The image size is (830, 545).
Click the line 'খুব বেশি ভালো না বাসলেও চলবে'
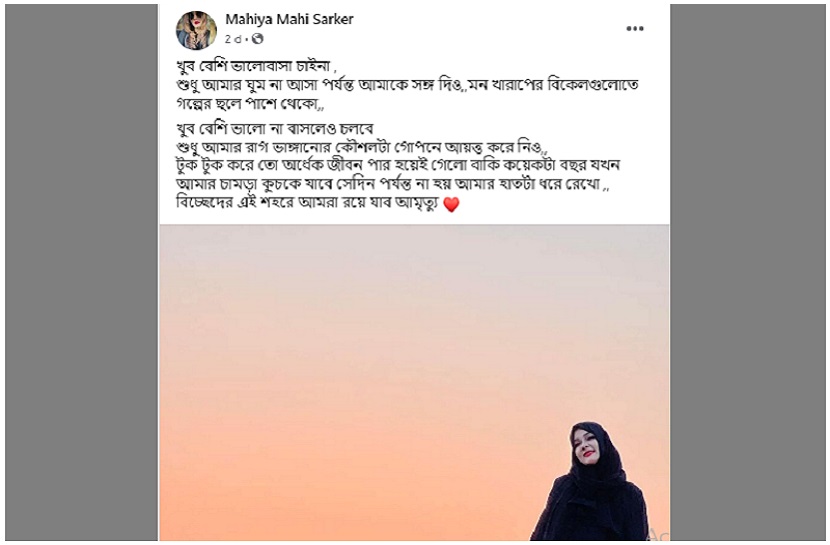[275, 129]
